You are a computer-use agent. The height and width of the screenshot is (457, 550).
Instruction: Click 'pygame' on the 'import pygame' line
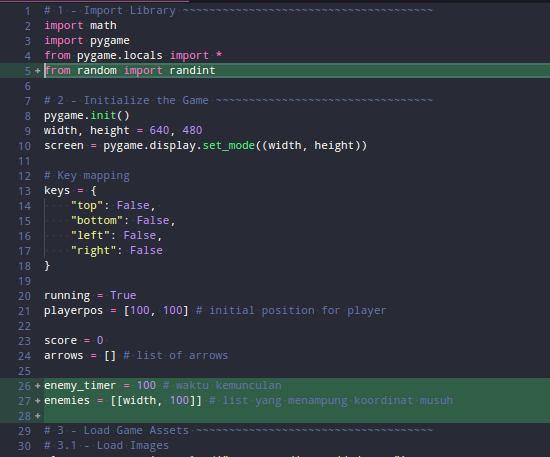click(110, 41)
